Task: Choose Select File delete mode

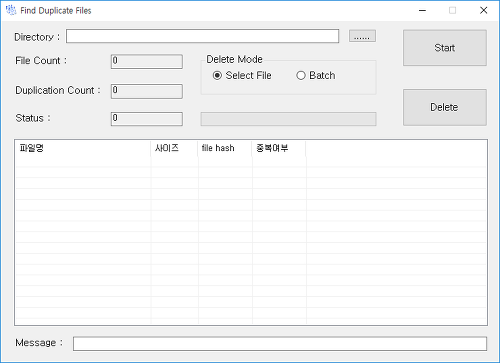Action: point(242,76)
